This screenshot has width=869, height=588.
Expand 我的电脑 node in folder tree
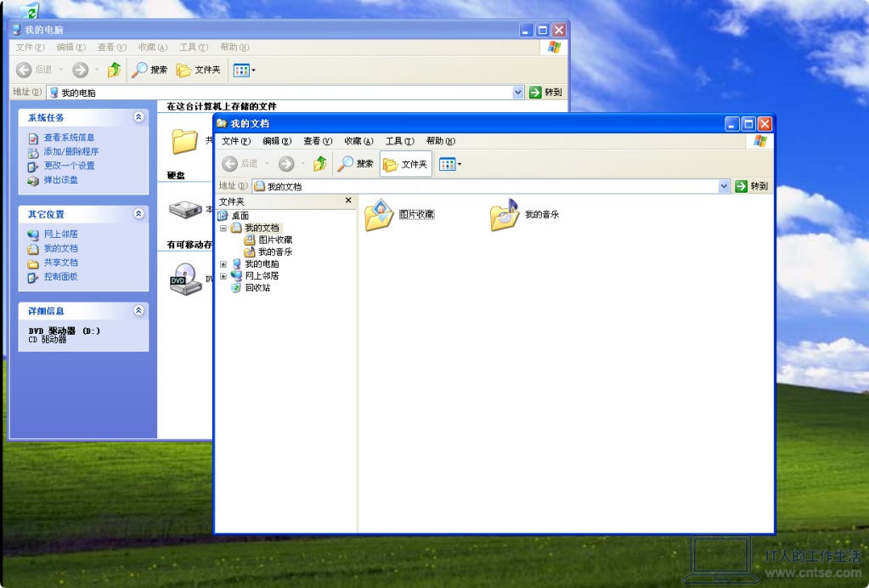(223, 263)
